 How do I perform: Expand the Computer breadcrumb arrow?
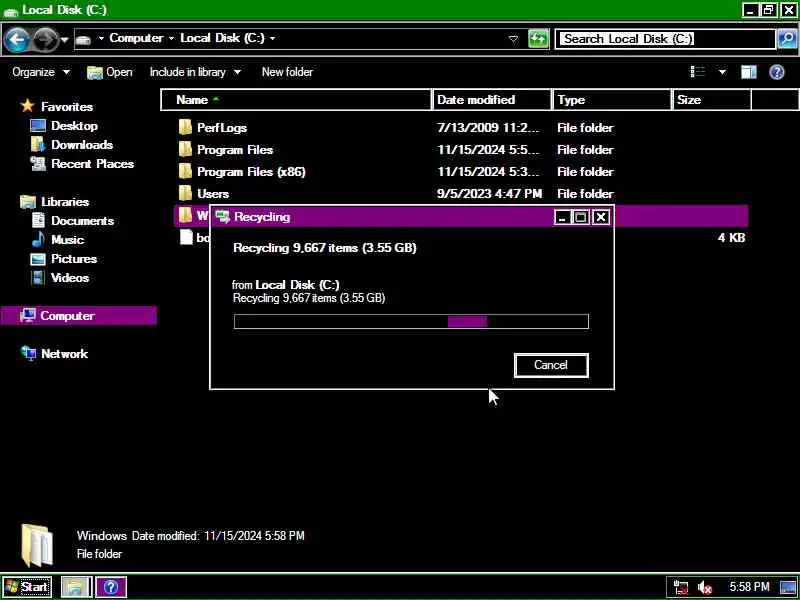171,39
